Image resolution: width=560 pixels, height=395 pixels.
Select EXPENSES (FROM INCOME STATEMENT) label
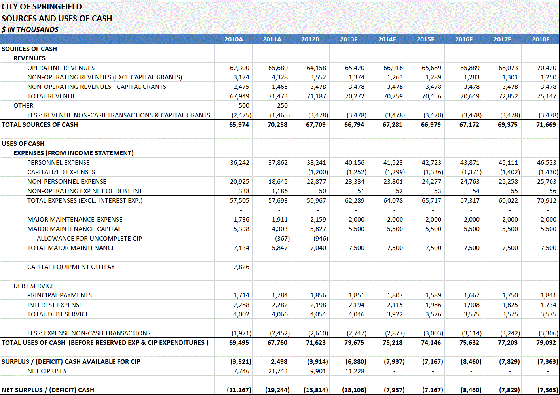74,153
